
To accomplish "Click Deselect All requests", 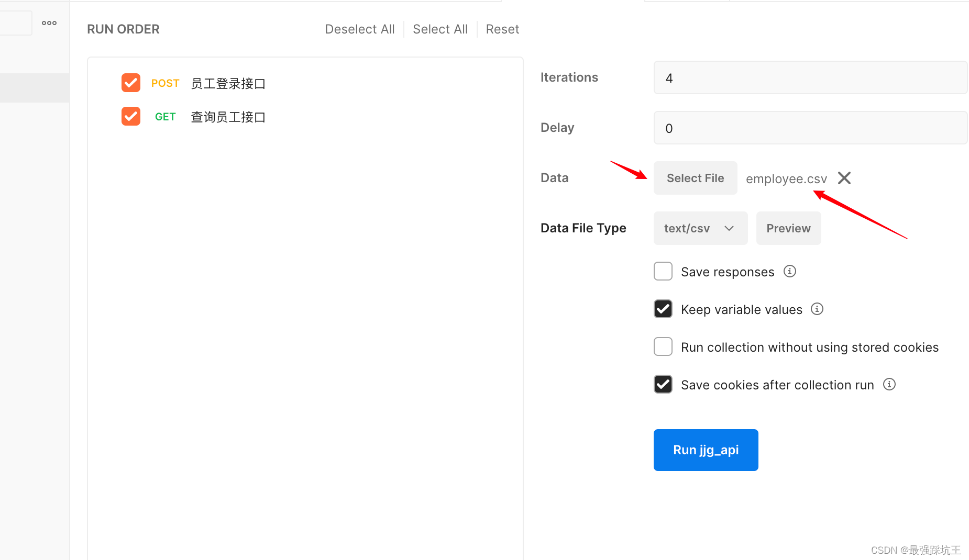I will [x=360, y=29].
